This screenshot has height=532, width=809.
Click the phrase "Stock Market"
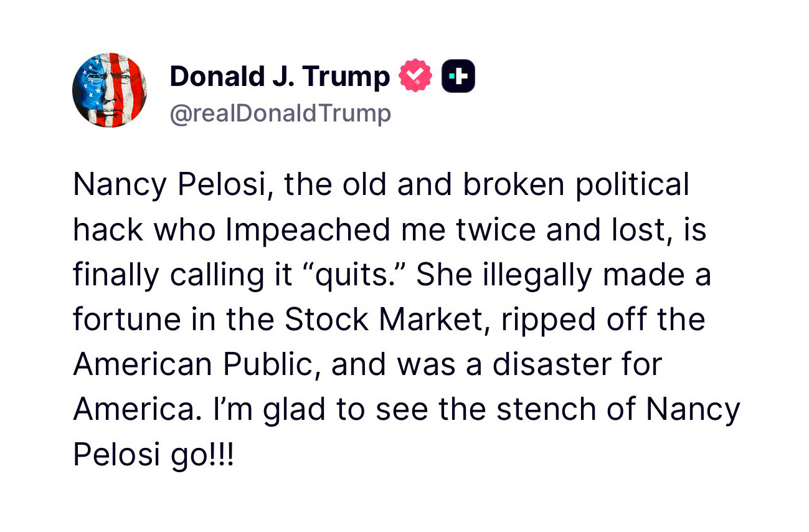382,320
